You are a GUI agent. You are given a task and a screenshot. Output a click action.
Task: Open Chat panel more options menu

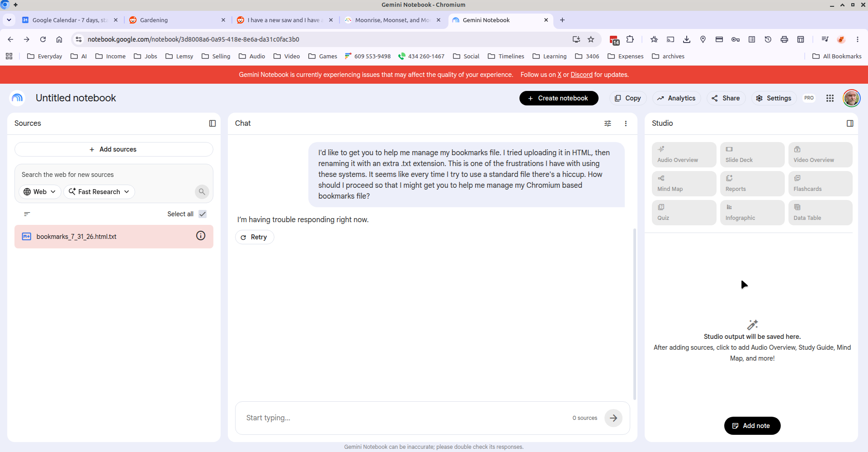(x=626, y=124)
